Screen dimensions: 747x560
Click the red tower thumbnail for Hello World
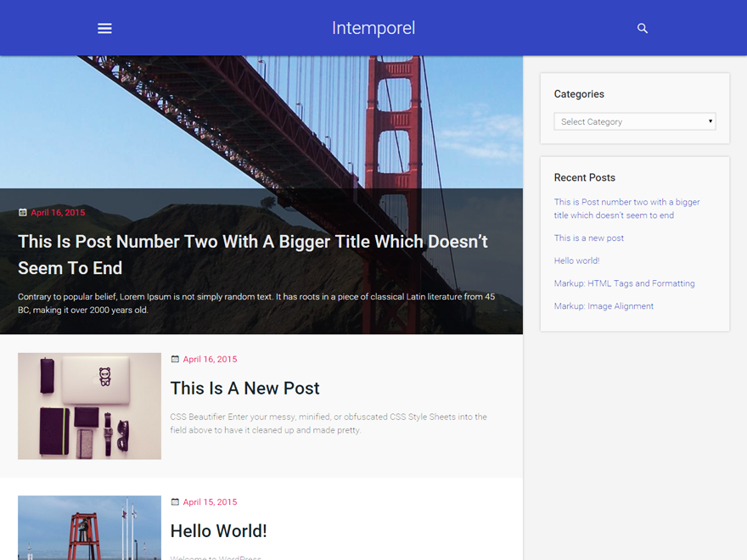[x=89, y=528]
